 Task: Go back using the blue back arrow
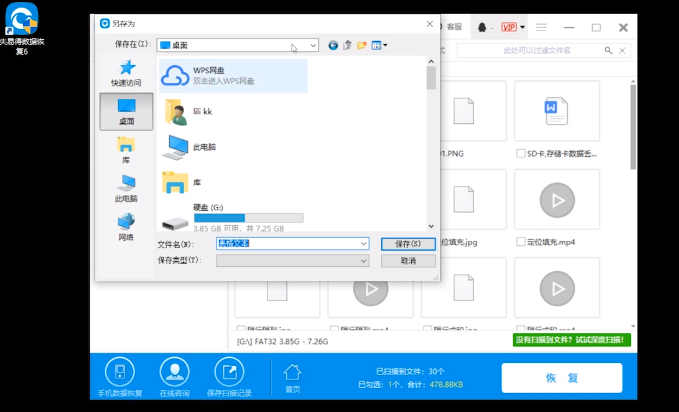tap(333, 45)
